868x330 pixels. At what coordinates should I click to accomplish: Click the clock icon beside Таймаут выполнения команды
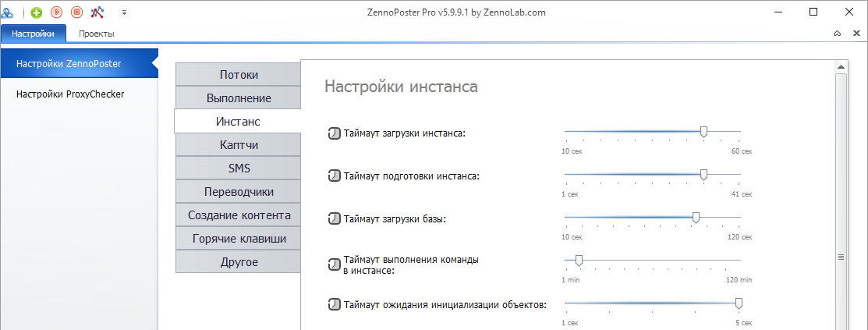[335, 264]
